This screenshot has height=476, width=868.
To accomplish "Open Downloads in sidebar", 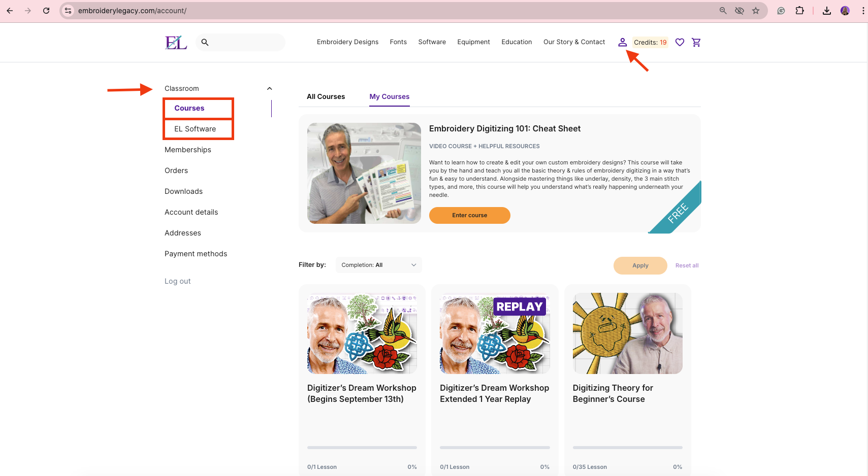I will [183, 191].
